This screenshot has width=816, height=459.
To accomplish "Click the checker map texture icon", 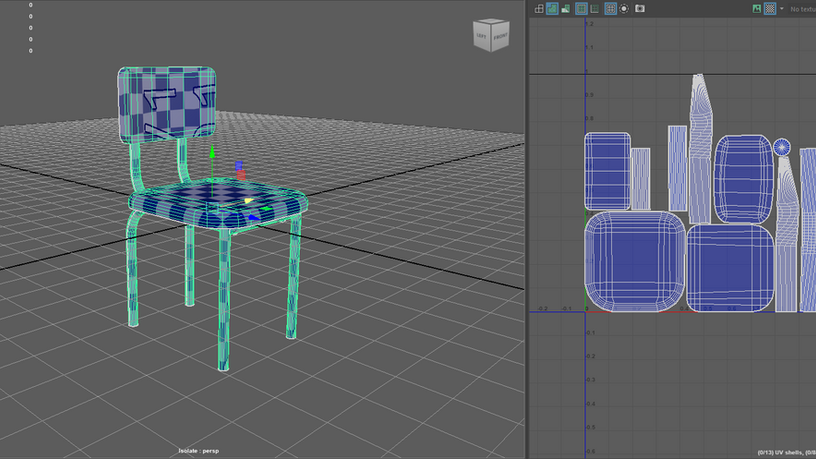I will [x=770, y=8].
